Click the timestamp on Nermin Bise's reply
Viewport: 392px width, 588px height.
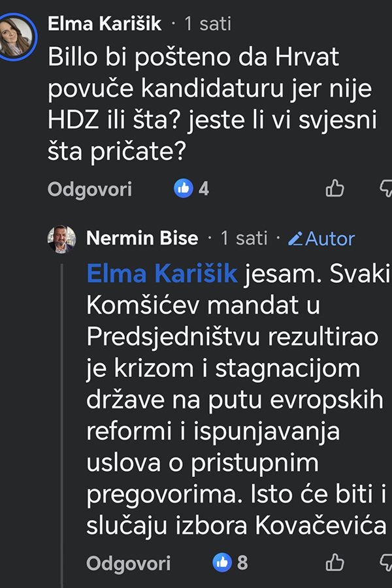click(244, 238)
